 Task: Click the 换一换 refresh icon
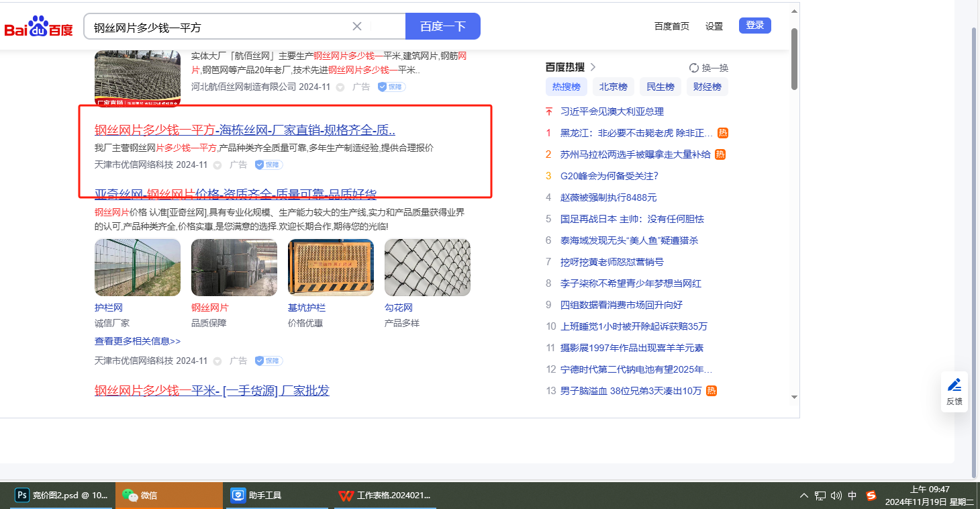point(694,68)
